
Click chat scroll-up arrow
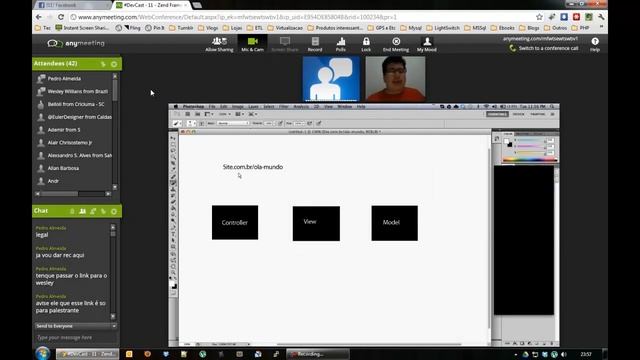tap(113, 227)
